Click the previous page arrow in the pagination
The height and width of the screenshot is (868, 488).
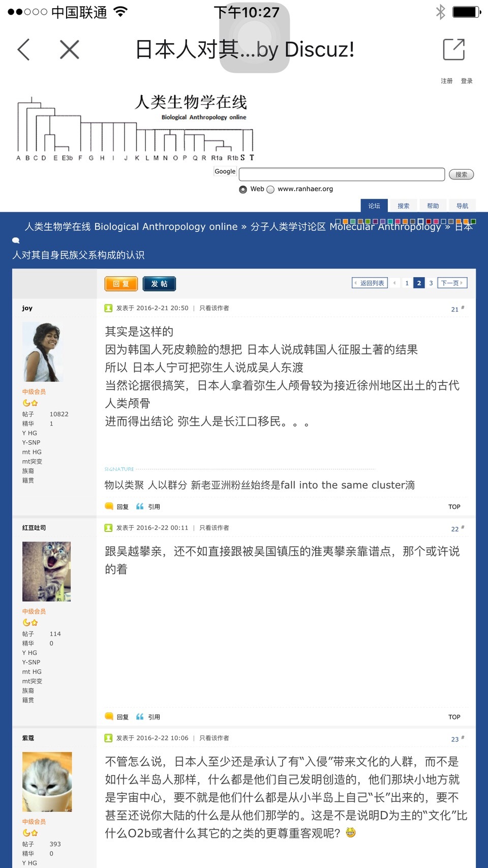click(394, 283)
